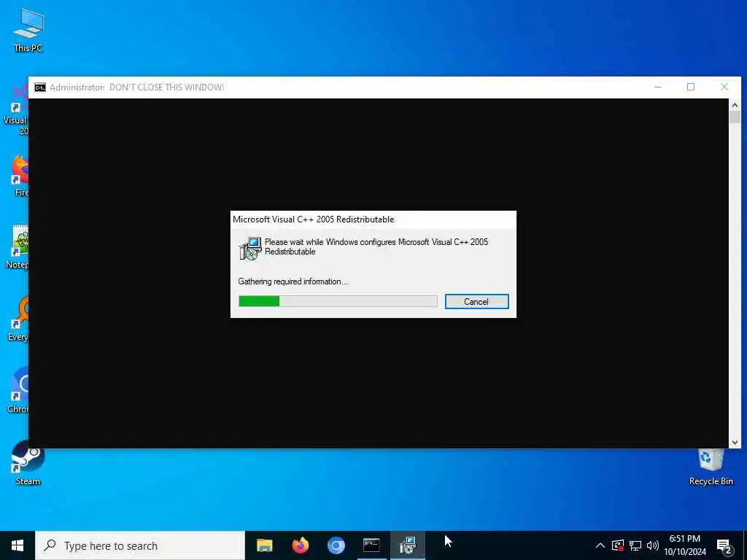Maximize the Administrator console window
Image resolution: width=747 pixels, height=560 pixels.
point(691,87)
